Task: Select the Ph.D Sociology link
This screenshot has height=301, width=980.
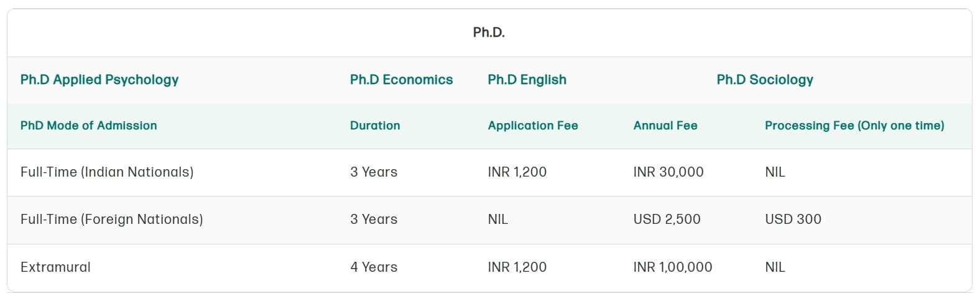Action: click(765, 80)
